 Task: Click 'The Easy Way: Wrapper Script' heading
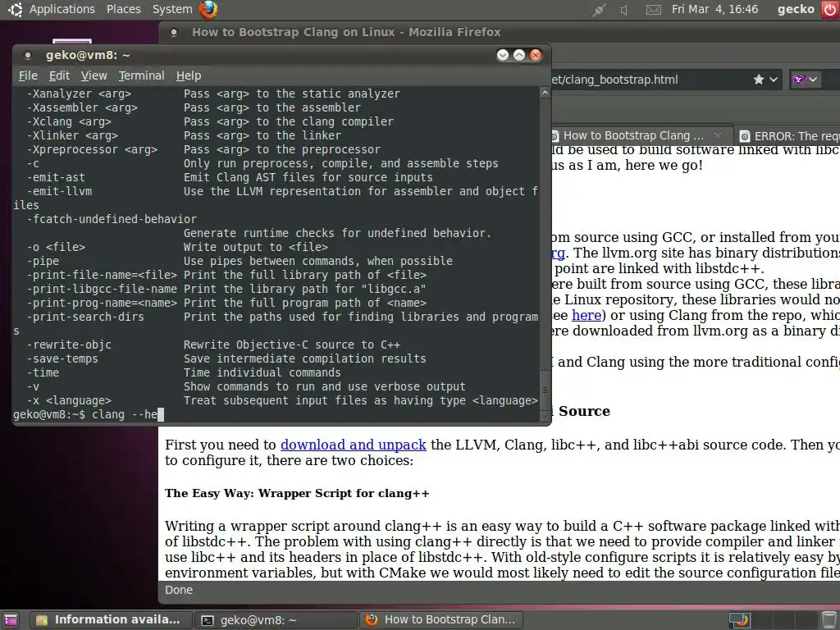[297, 493]
